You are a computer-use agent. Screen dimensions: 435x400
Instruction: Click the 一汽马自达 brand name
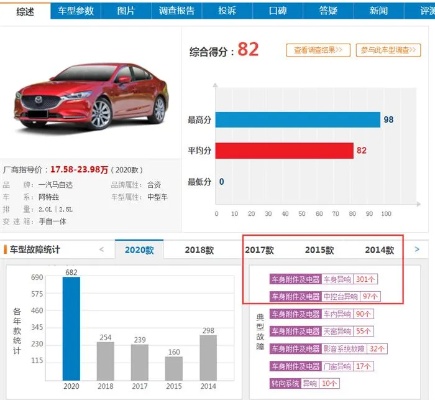55,185
